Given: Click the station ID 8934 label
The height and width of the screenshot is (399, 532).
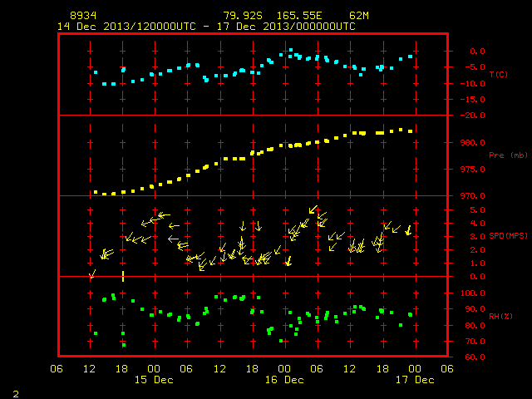Looking at the screenshot, I should pos(83,16).
